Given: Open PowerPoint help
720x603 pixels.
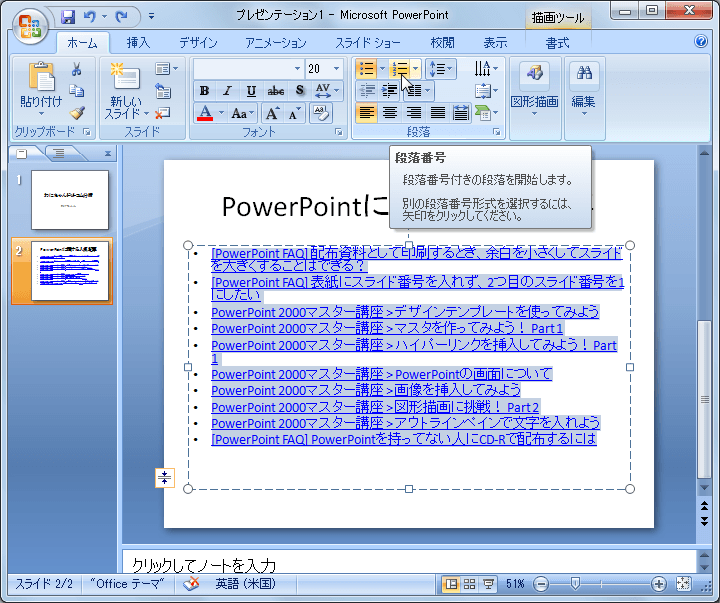Looking at the screenshot, I should 701,41.
